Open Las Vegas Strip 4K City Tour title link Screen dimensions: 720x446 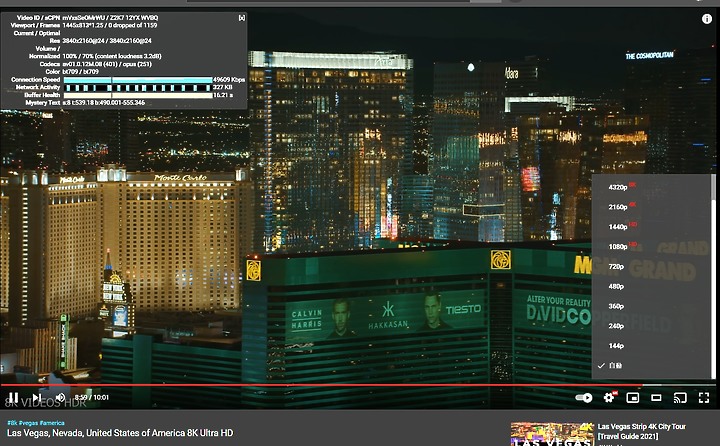(x=641, y=431)
